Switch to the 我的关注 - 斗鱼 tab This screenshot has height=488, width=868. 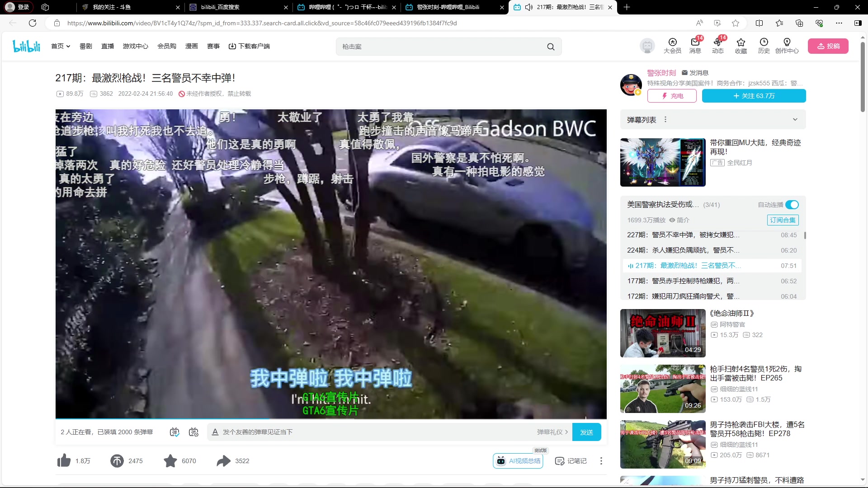(111, 7)
